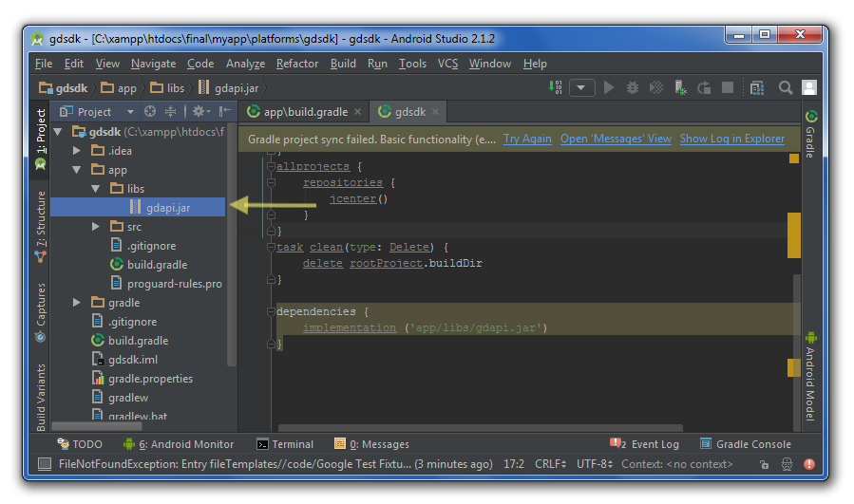The image size is (854, 504).
Task: Click the Make Project build icon
Action: point(557,88)
